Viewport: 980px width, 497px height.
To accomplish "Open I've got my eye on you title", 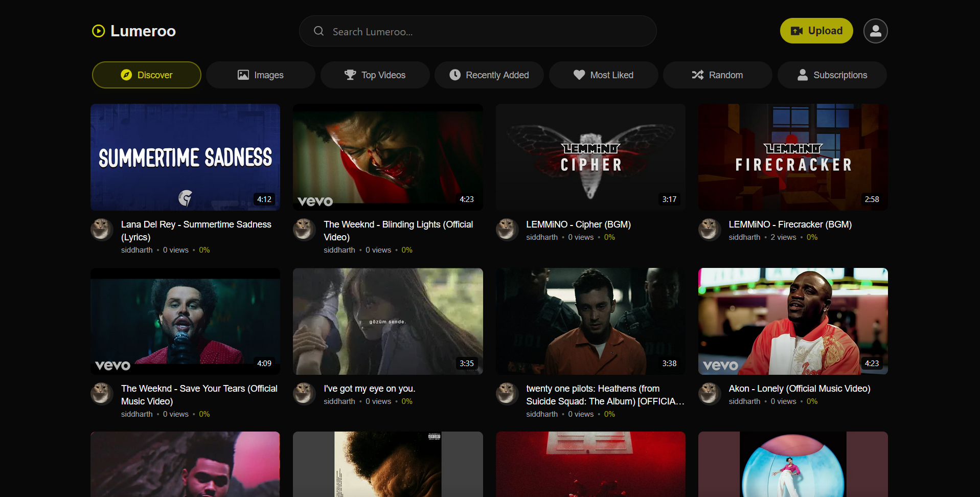I will point(370,389).
